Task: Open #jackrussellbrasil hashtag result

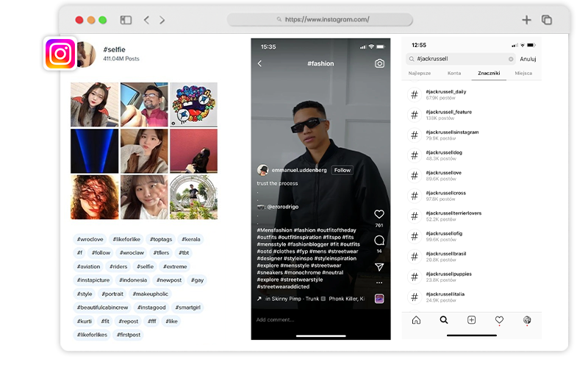Action: tap(472, 257)
